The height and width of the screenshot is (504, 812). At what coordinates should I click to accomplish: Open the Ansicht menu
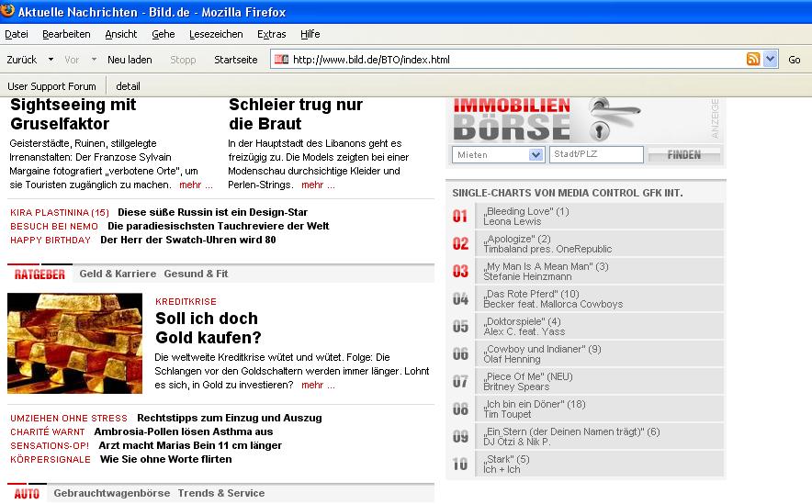click(121, 34)
